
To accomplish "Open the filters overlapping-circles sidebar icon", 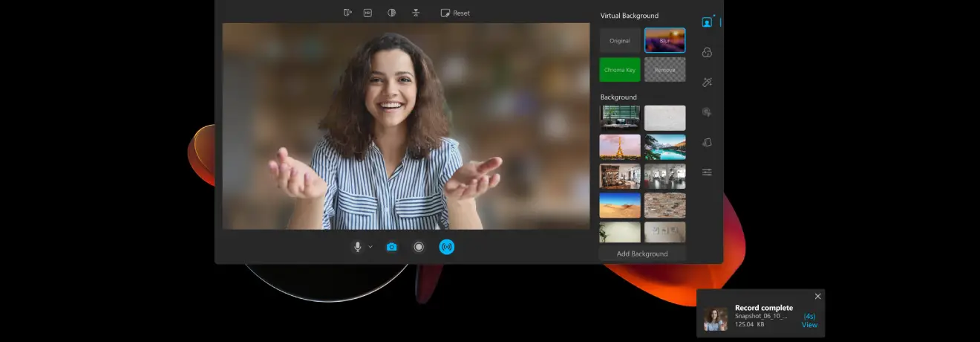I will tap(707, 52).
